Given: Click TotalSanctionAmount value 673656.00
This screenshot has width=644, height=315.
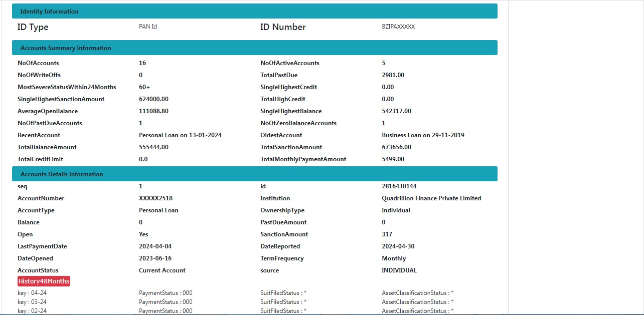Looking at the screenshot, I should [x=396, y=147].
